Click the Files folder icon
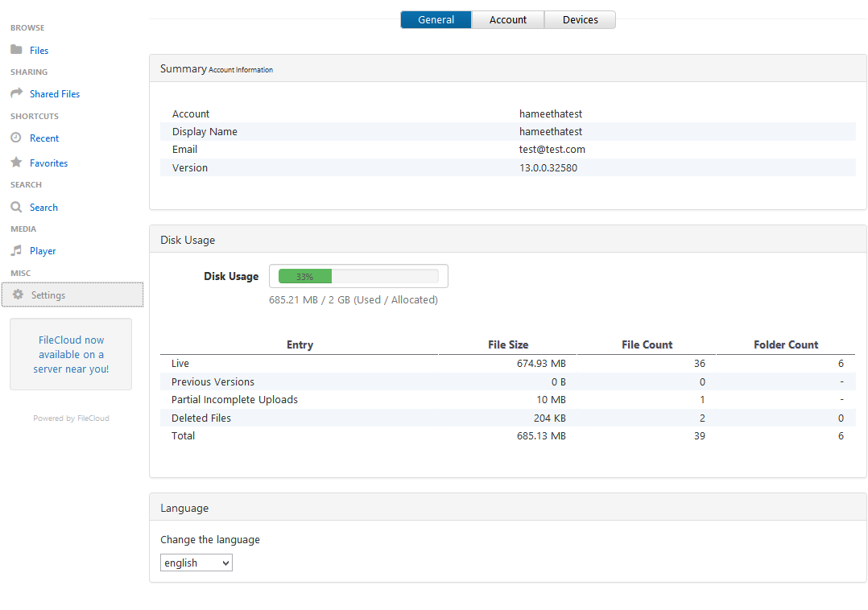 tap(16, 50)
